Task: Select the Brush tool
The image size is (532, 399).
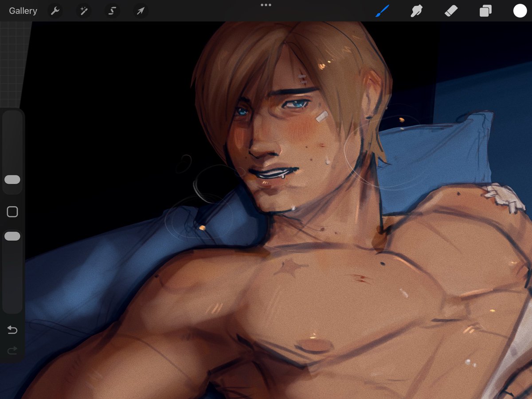Action: tap(382, 11)
